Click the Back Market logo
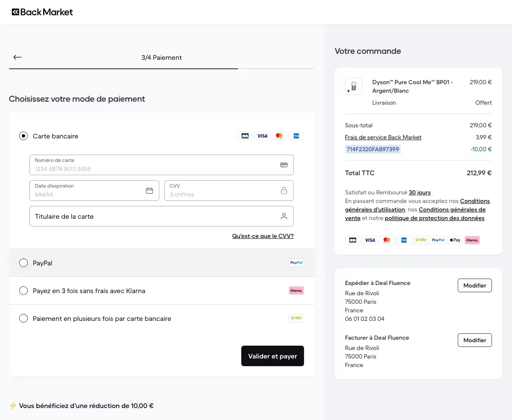 point(42,12)
